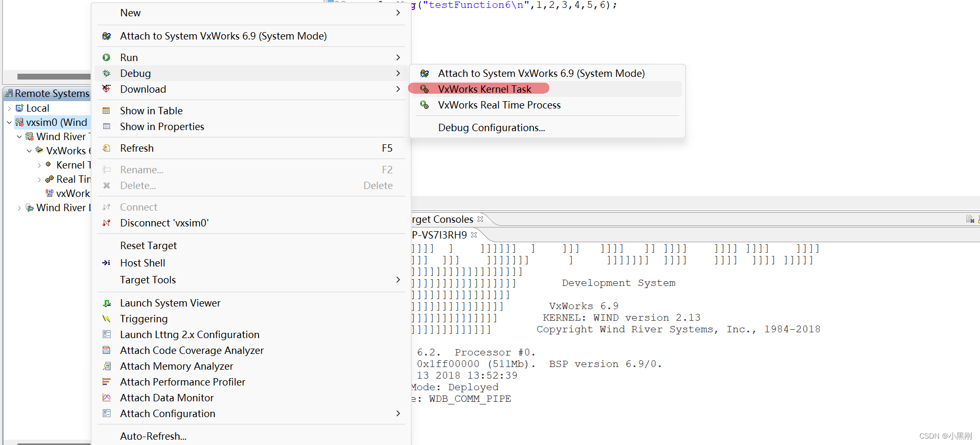The image size is (980, 445).
Task: Select Local in Remote Systems
Action: [37, 108]
